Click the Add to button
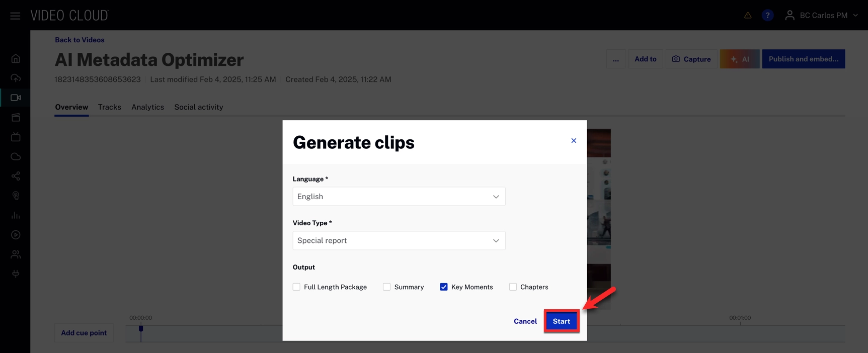 coord(646,59)
